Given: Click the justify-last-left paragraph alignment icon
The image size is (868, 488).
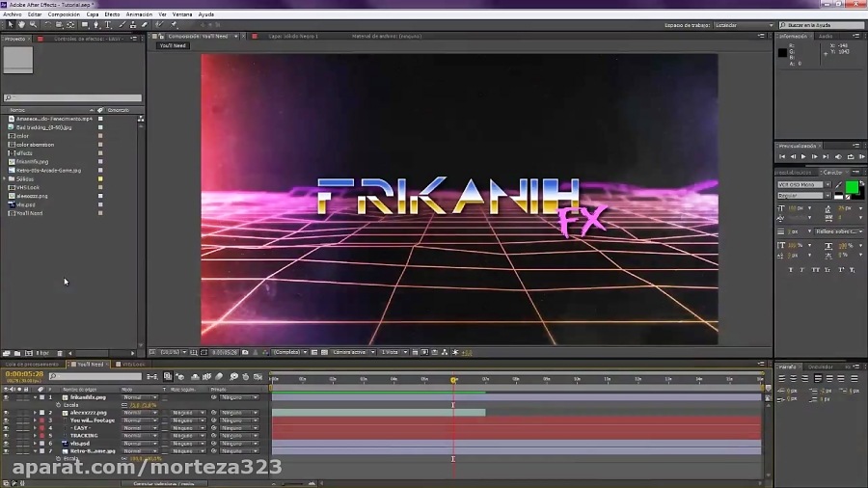Looking at the screenshot, I should click(x=818, y=378).
